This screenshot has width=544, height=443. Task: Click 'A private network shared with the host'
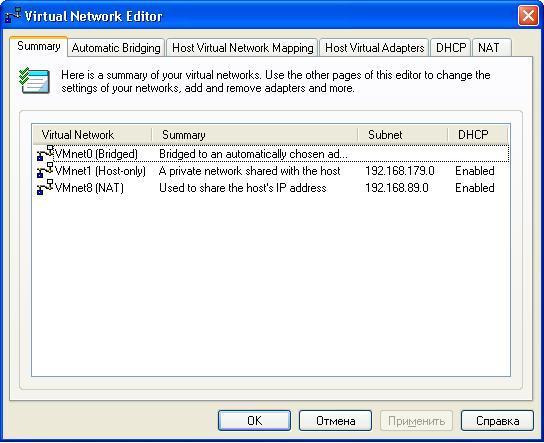click(249, 171)
